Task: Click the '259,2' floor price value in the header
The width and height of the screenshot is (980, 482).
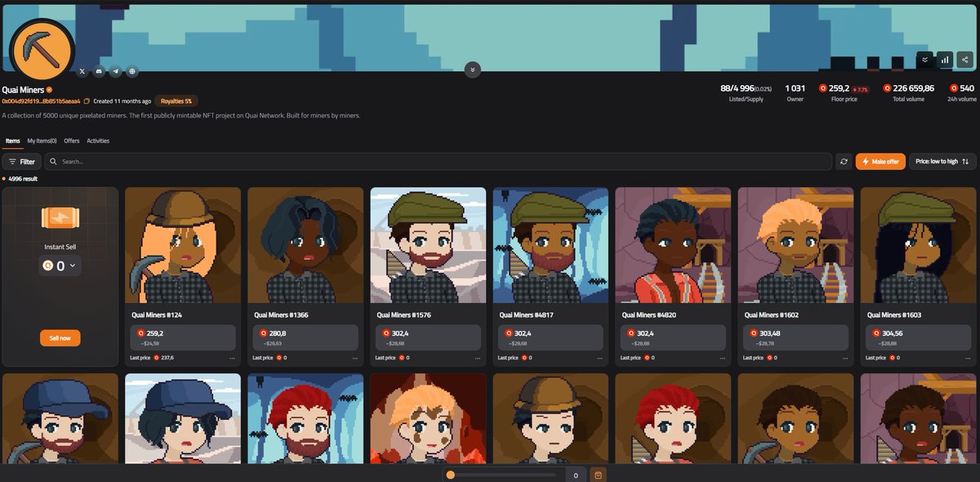Action: 839,88
